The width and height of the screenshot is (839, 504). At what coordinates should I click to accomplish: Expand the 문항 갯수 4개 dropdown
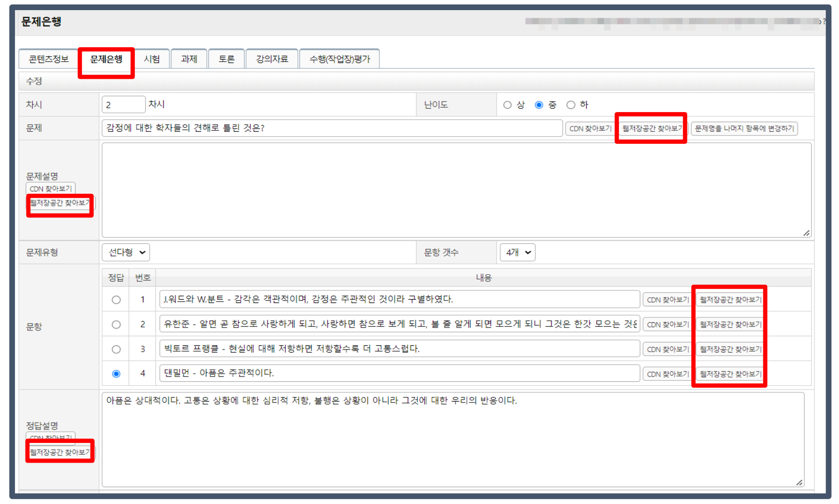[x=518, y=252]
